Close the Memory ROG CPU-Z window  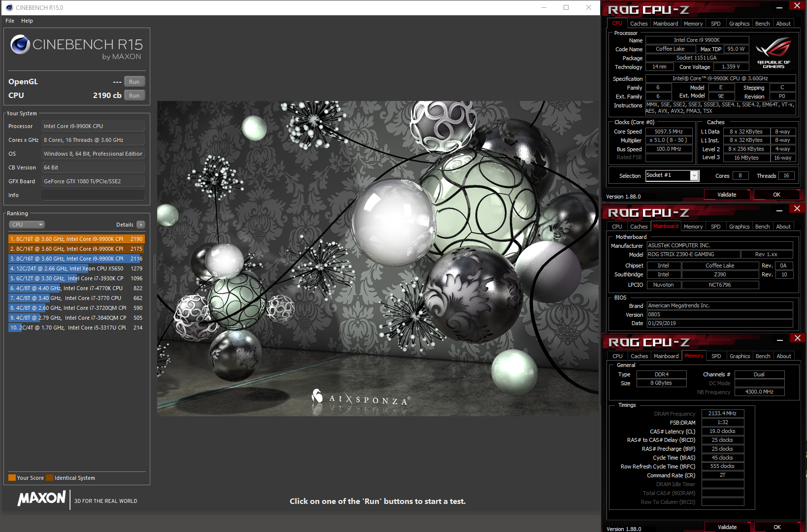tap(797, 338)
